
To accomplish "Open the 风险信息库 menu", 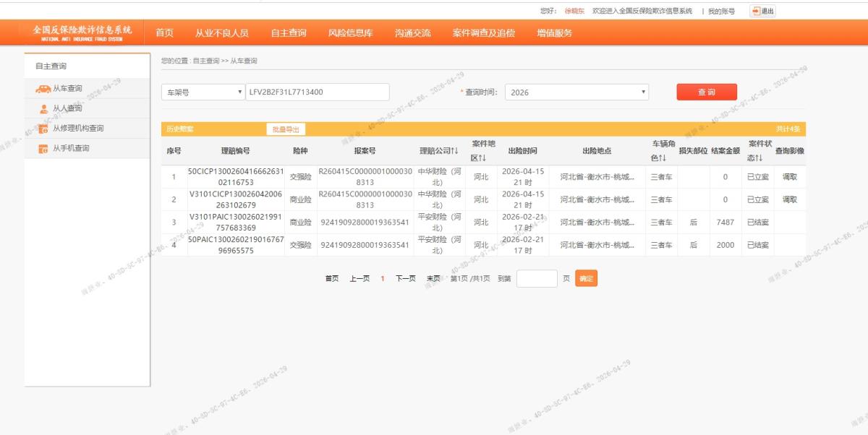I will pos(350,33).
